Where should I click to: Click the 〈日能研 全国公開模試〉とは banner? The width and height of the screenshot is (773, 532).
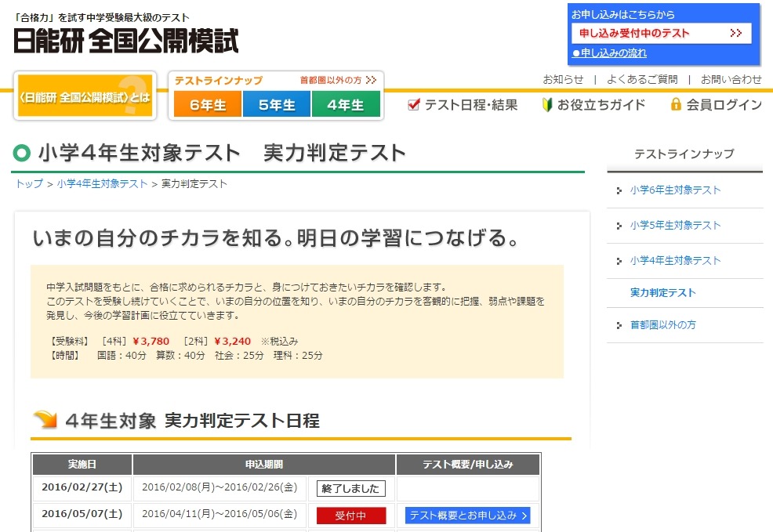pyautogui.click(x=85, y=96)
